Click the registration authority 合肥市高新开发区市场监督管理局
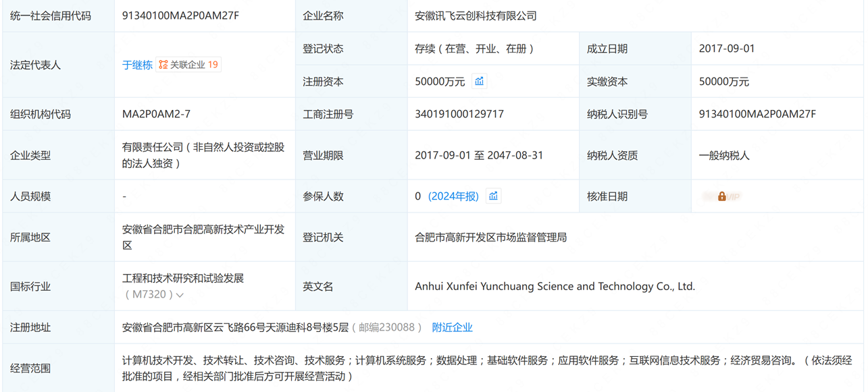The width and height of the screenshot is (868, 392). (x=490, y=237)
